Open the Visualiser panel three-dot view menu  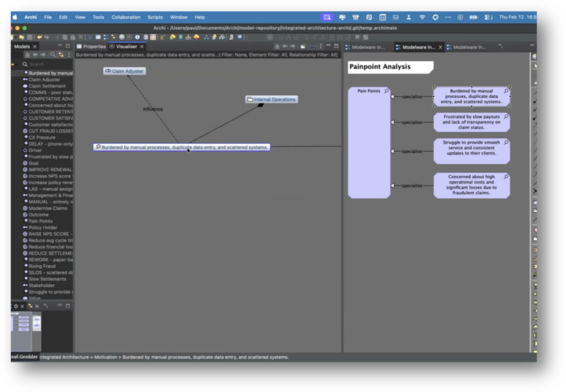[x=320, y=47]
